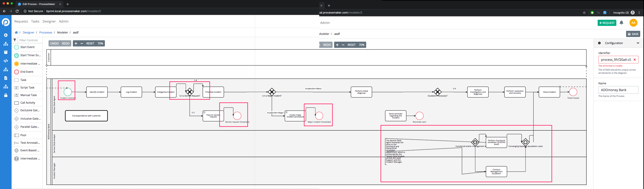Image resolution: width=644 pixels, height=189 pixels.
Task: Open the code editor icon in left rail
Action: coord(6,61)
